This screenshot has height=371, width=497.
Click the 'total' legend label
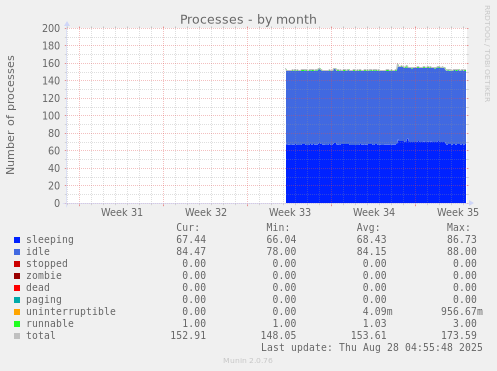coord(41,336)
